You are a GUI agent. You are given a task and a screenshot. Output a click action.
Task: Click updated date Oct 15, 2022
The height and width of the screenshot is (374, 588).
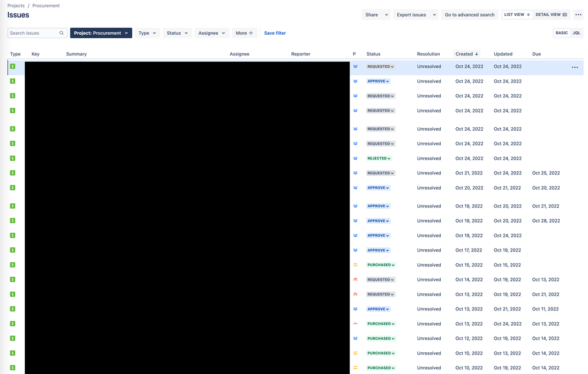(507, 265)
